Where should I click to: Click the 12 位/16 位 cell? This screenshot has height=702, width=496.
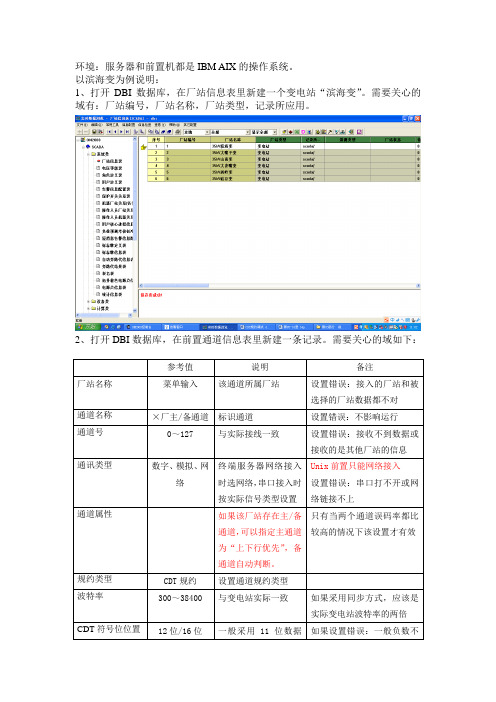(180, 631)
